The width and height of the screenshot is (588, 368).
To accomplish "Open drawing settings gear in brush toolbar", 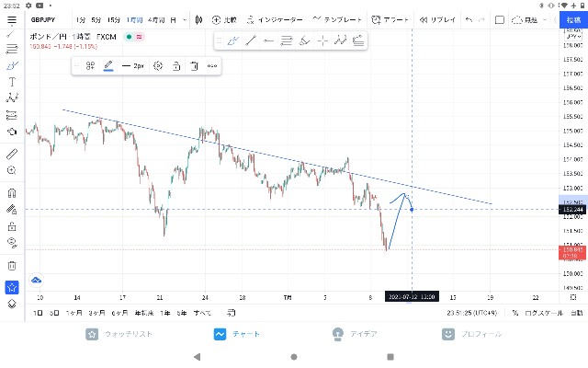I will (x=158, y=66).
